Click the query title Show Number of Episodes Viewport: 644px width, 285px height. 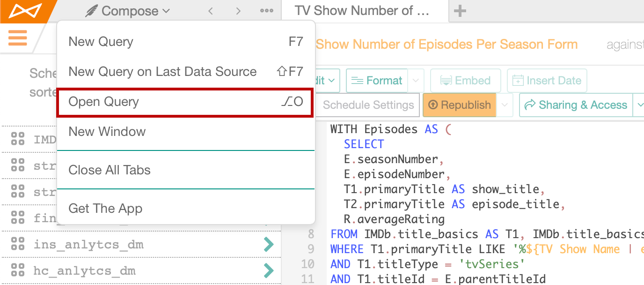pos(447,45)
